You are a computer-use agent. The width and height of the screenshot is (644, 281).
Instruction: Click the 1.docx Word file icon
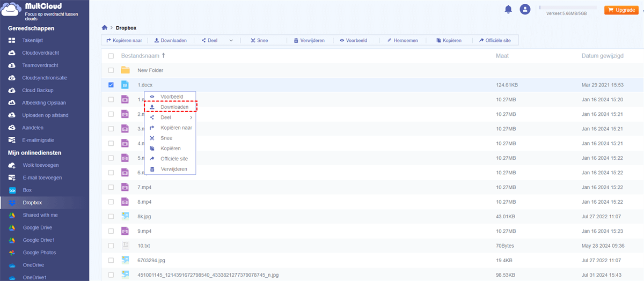pos(125,85)
